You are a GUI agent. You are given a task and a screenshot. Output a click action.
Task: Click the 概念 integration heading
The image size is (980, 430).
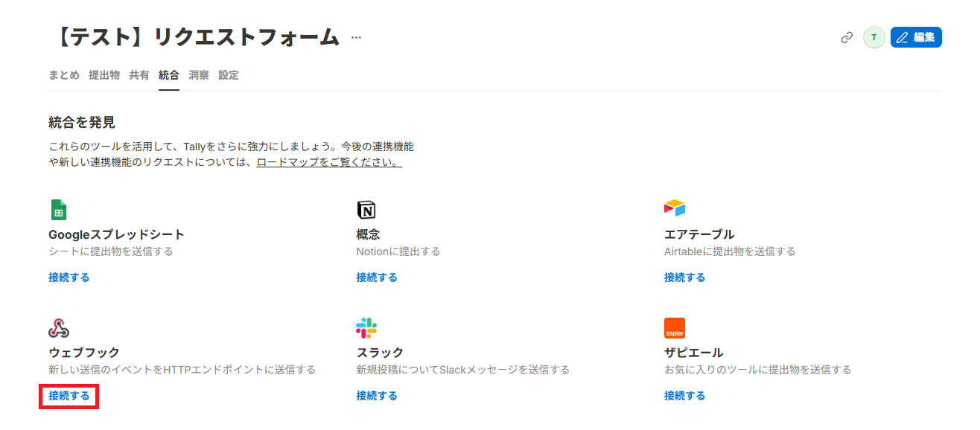click(x=368, y=234)
